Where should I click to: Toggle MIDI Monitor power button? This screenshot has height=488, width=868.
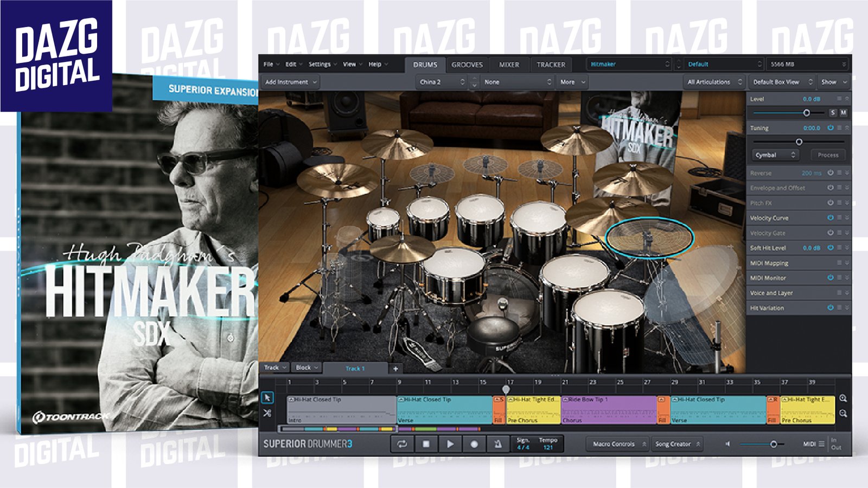coord(830,278)
